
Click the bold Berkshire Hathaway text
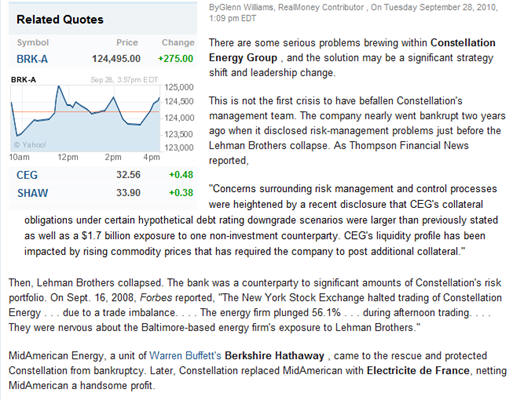tap(274, 356)
